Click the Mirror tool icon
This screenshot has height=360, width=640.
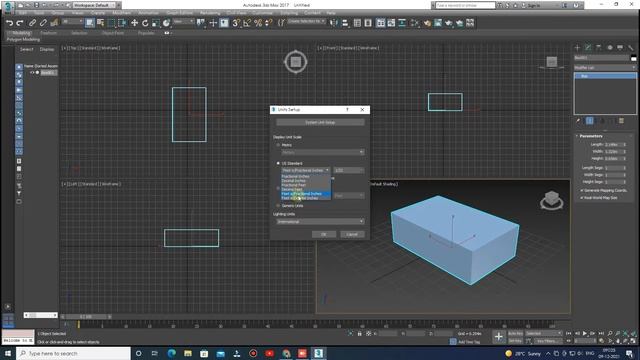tap(334, 23)
